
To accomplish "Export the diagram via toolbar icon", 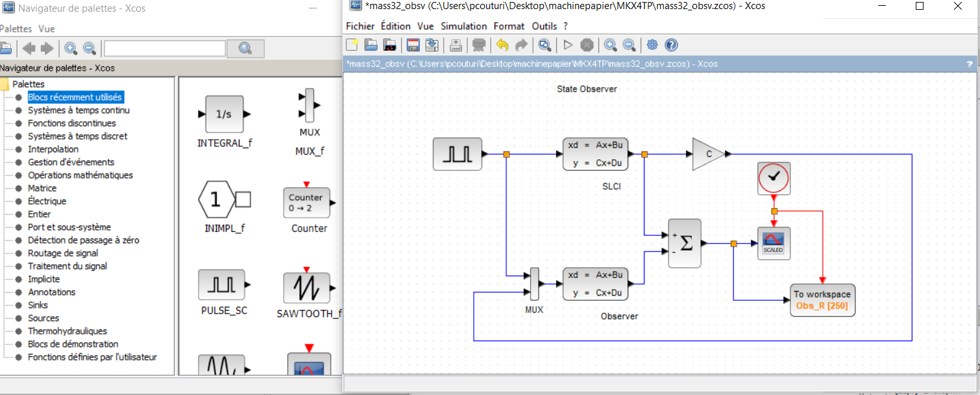I will [x=456, y=45].
